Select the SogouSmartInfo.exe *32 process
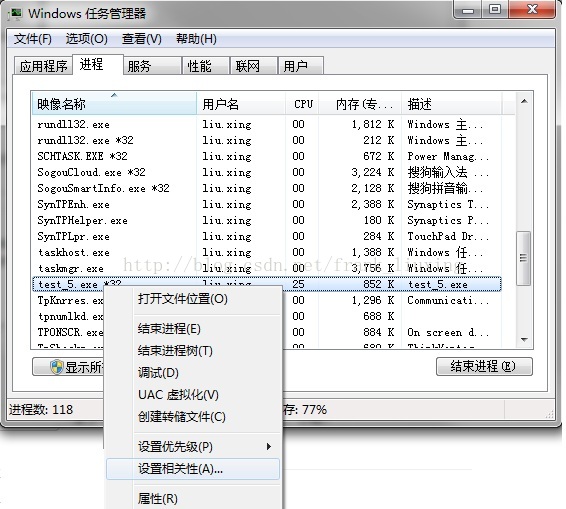The height and width of the screenshot is (509, 566). coord(266,188)
